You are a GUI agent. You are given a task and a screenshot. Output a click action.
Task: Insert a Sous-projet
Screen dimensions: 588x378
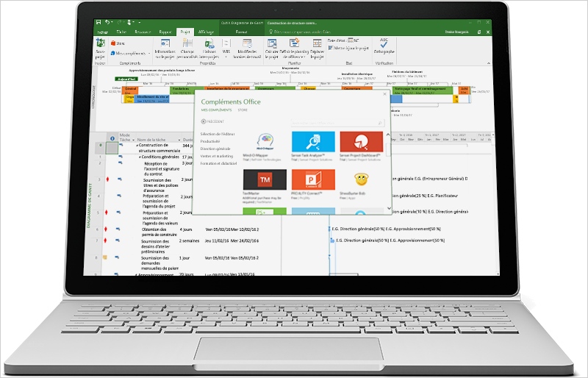pyautogui.click(x=100, y=49)
